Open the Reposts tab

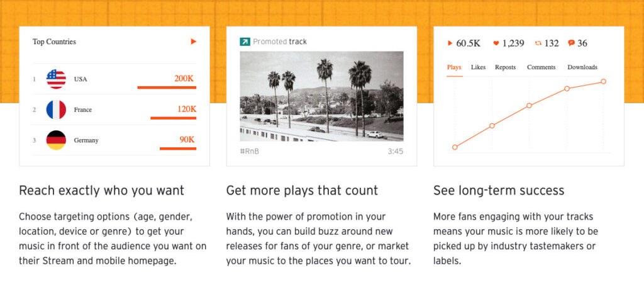coord(505,67)
